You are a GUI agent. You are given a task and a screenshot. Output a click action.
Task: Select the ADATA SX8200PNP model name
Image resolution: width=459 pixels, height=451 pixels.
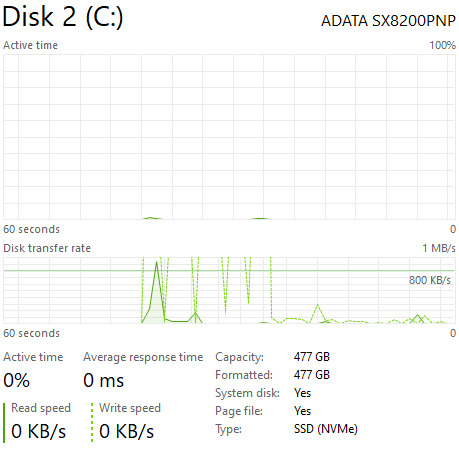pos(388,21)
